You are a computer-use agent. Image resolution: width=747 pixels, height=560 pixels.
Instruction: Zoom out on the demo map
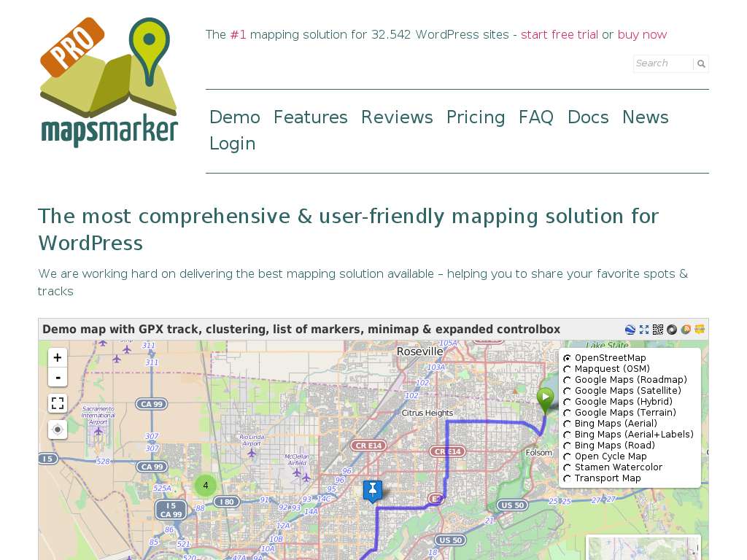(58, 378)
